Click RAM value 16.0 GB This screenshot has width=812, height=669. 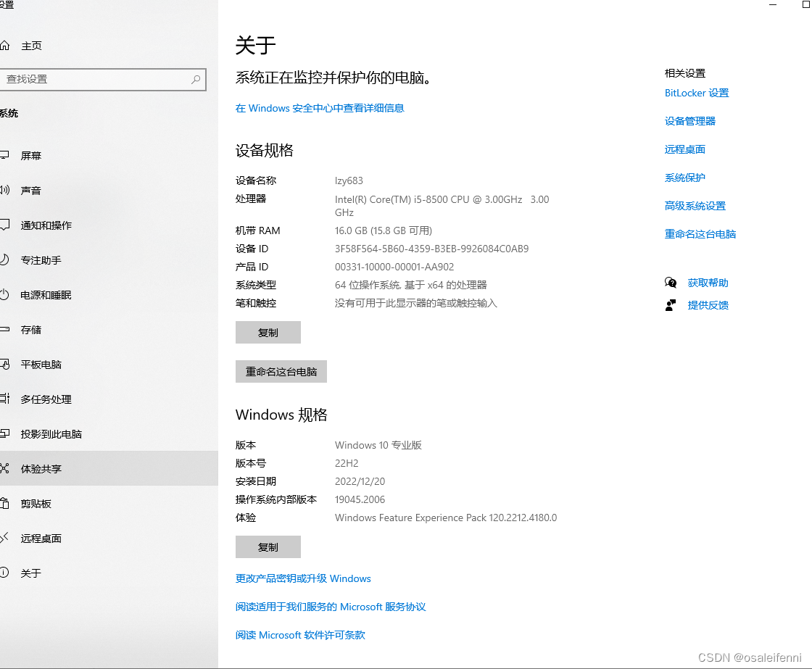[384, 230]
